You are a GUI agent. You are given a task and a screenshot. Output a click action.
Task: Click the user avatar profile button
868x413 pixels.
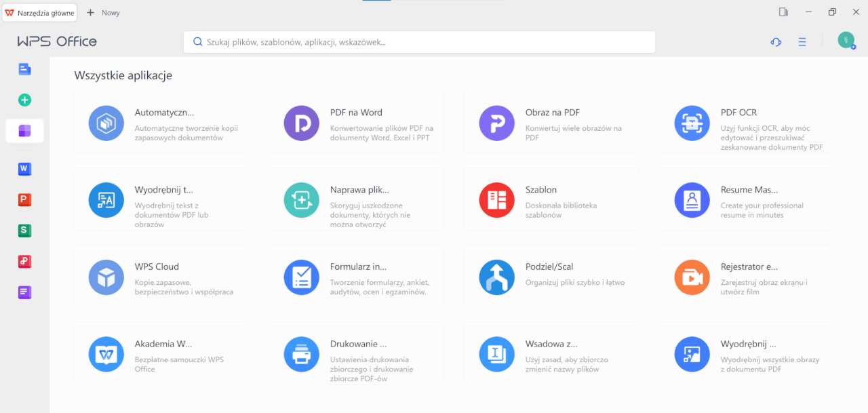pyautogui.click(x=846, y=40)
